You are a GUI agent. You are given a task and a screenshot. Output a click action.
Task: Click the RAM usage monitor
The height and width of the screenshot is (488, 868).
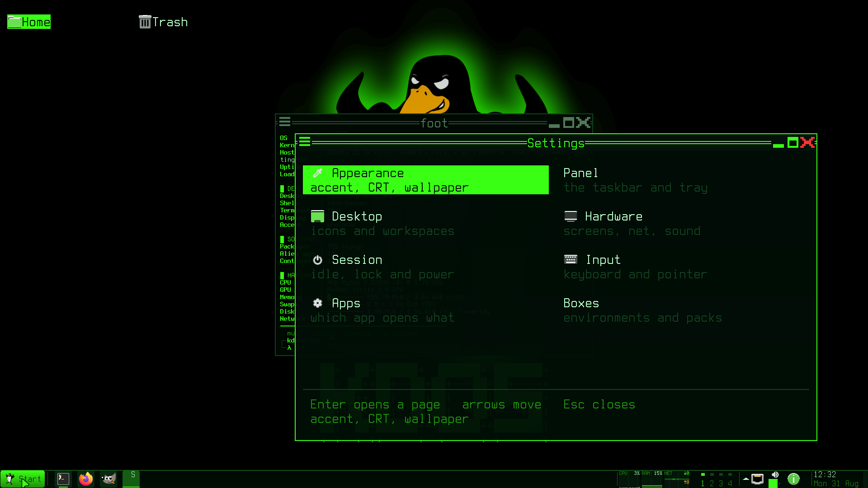click(651, 479)
